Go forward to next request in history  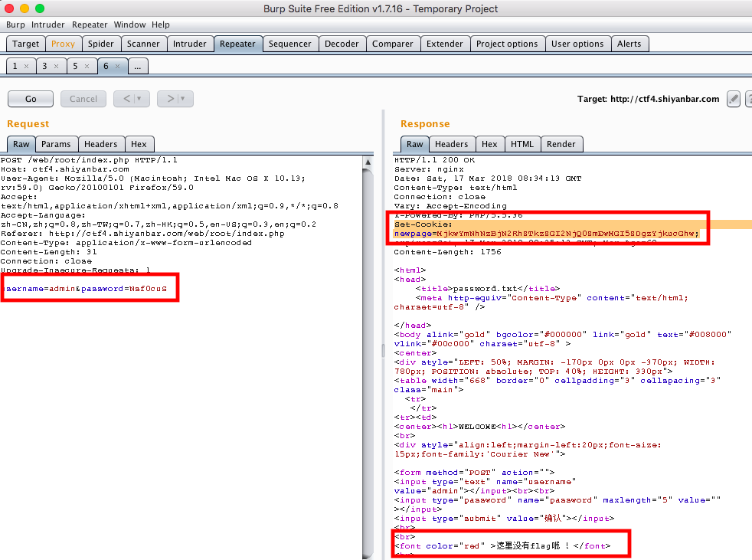click(x=175, y=99)
